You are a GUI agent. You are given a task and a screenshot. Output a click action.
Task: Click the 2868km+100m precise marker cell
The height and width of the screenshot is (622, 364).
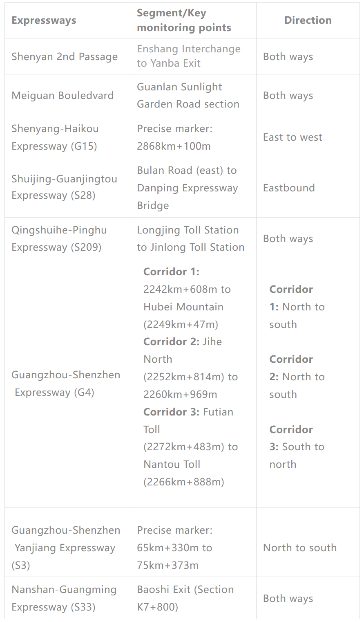174,137
